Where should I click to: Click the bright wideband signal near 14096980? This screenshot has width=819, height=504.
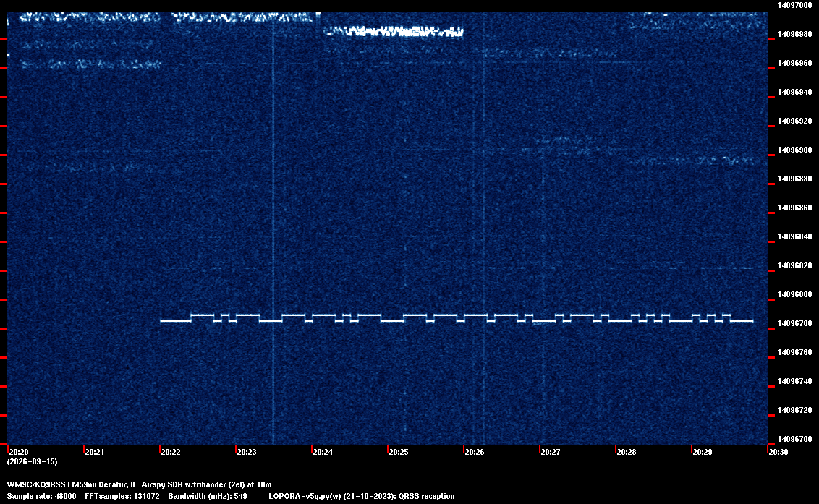point(395,31)
